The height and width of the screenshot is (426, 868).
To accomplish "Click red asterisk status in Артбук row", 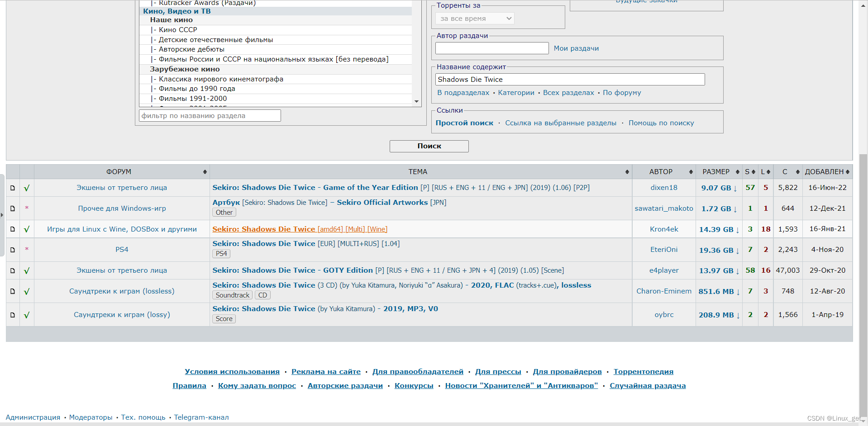I will (x=27, y=208).
